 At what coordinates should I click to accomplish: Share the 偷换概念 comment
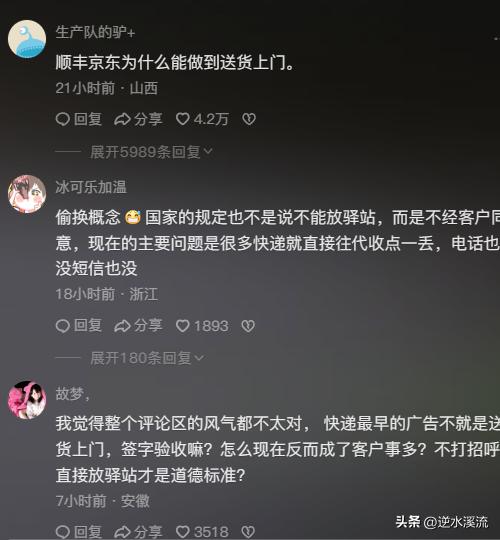(x=138, y=325)
